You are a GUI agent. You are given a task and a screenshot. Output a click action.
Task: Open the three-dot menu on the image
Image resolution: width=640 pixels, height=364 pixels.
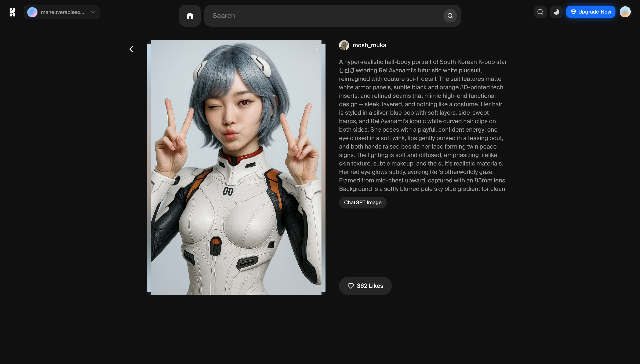317,49
